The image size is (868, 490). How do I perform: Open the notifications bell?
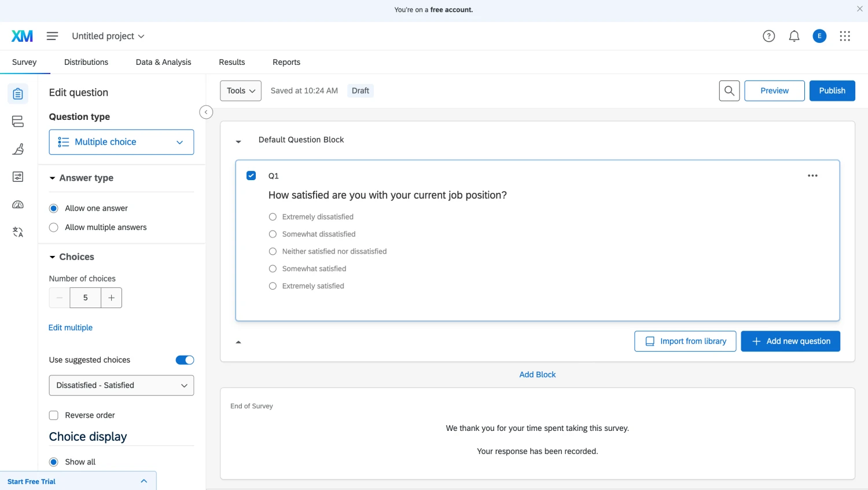[794, 36]
